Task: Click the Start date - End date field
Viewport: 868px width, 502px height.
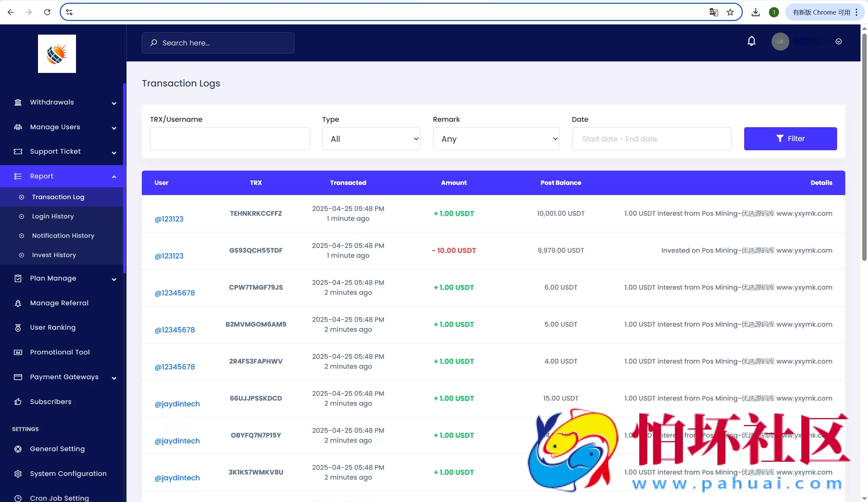Action: pyautogui.click(x=652, y=139)
